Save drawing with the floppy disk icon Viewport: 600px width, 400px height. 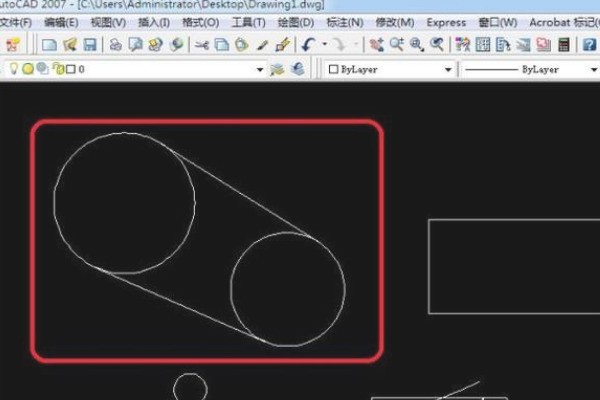[x=90, y=44]
